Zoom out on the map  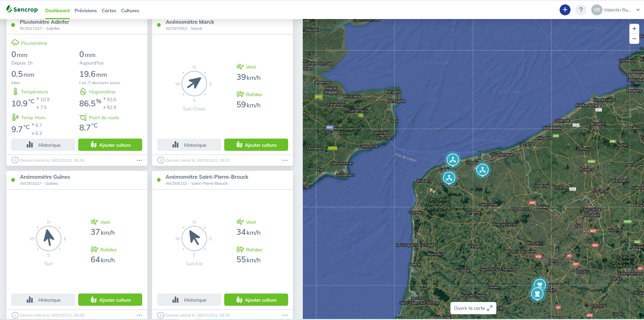634,39
